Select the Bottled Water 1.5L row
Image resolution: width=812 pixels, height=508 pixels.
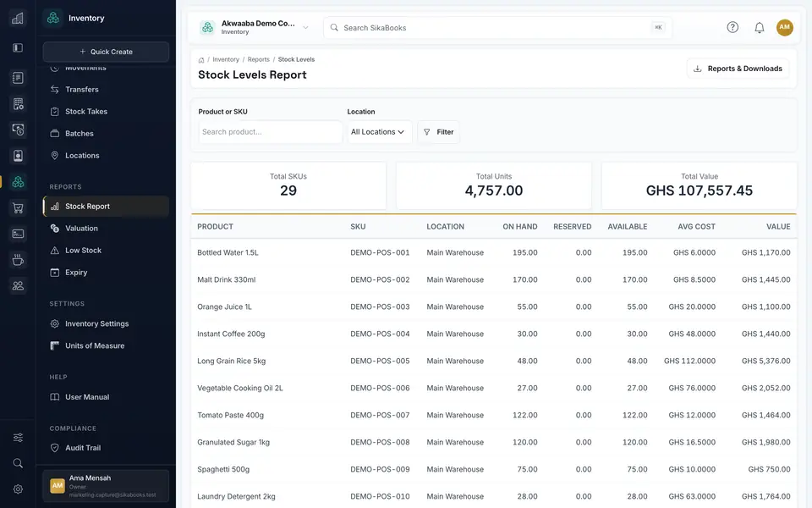click(x=493, y=252)
